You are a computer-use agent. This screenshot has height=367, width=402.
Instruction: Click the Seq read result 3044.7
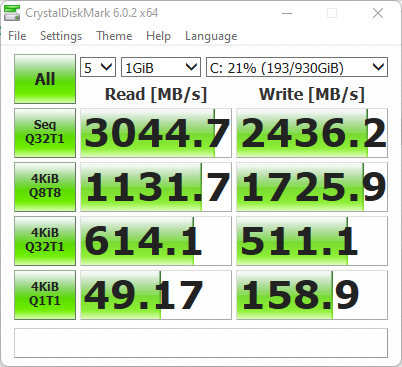(x=156, y=133)
